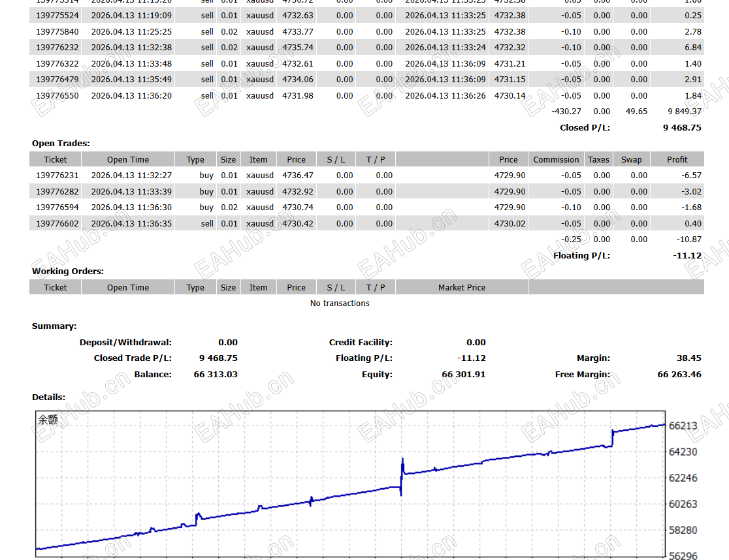Click Commission column header
This screenshot has width=729, height=560.
(x=556, y=160)
